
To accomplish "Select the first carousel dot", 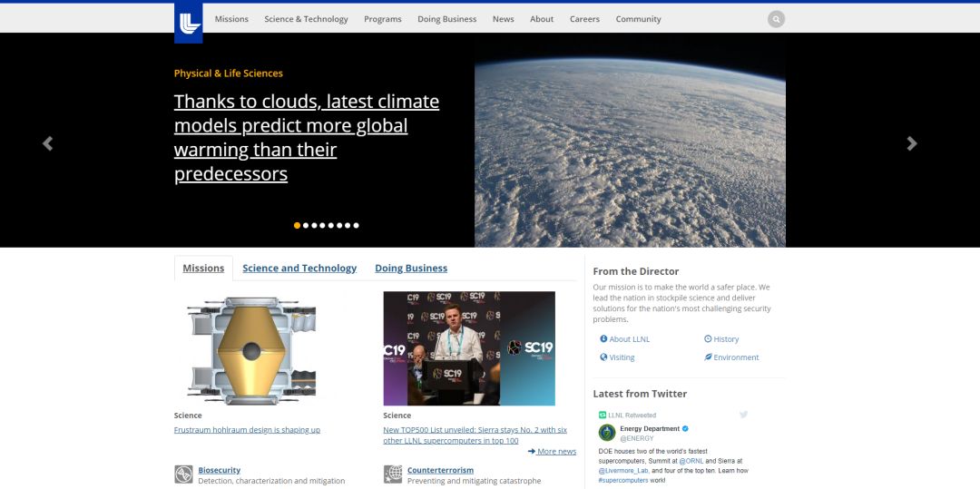I will coord(297,226).
